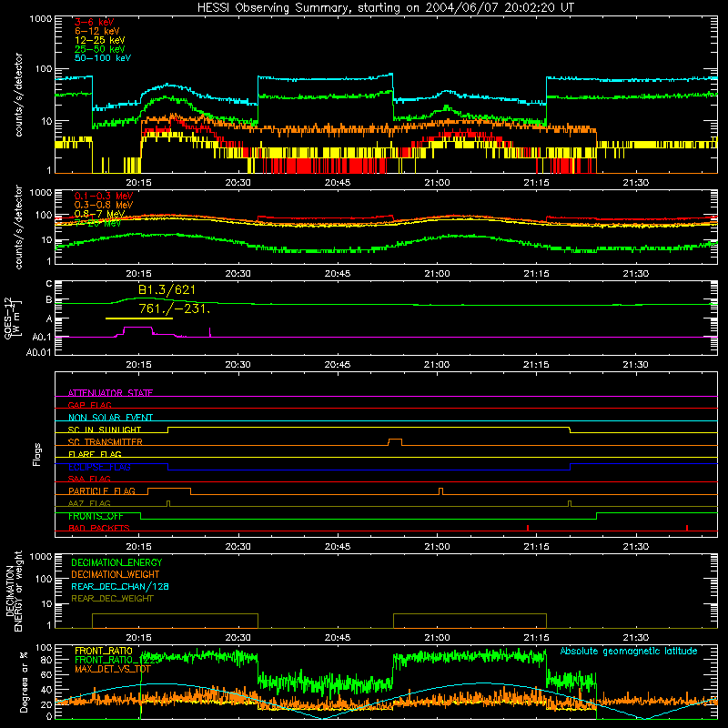The height and width of the screenshot is (728, 728).
Task: Click the PARTICLE_FLAG label
Action: pos(102,491)
